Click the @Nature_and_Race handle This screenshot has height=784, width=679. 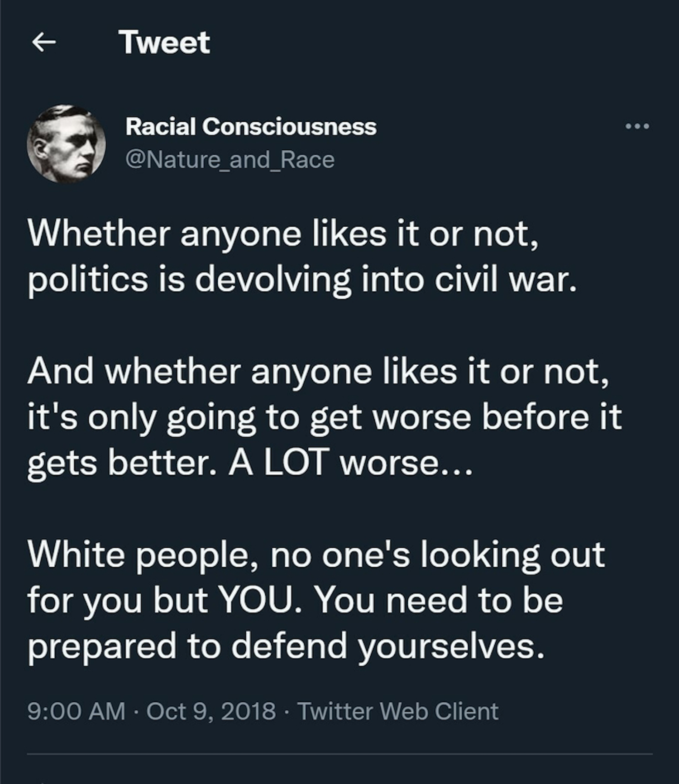point(230,160)
